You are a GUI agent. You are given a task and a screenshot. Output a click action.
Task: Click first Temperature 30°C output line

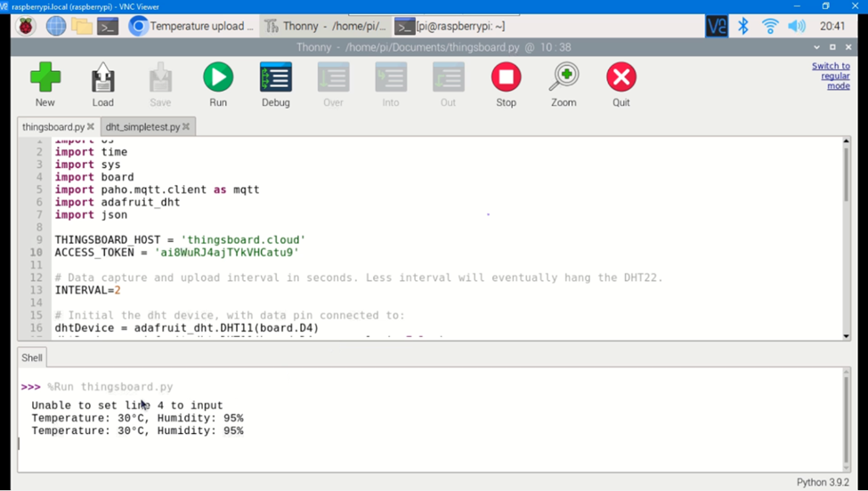[137, 418]
